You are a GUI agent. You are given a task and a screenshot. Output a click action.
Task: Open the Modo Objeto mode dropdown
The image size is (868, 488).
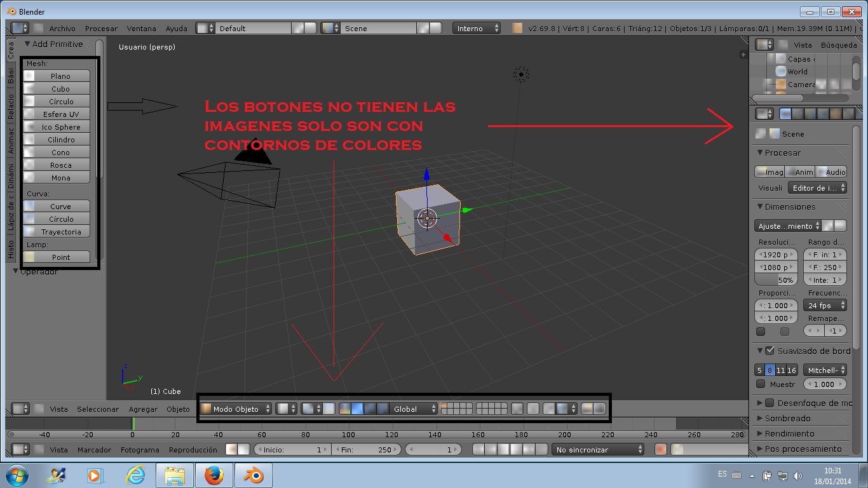tap(236, 409)
